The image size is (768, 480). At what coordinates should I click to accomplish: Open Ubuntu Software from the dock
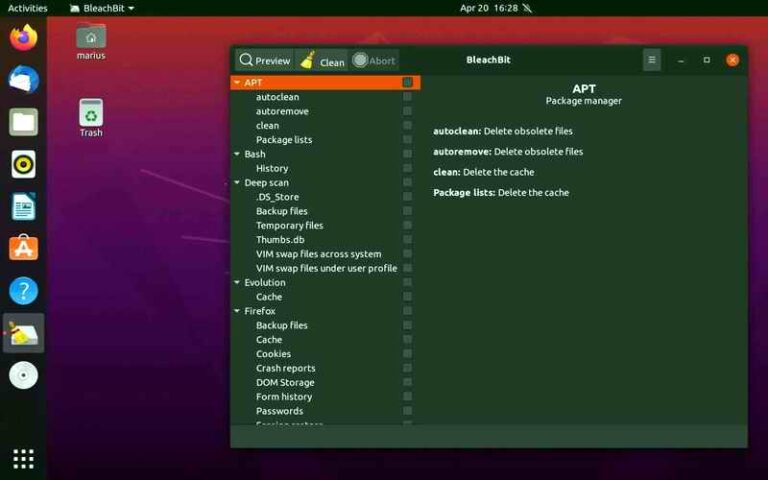pos(24,248)
